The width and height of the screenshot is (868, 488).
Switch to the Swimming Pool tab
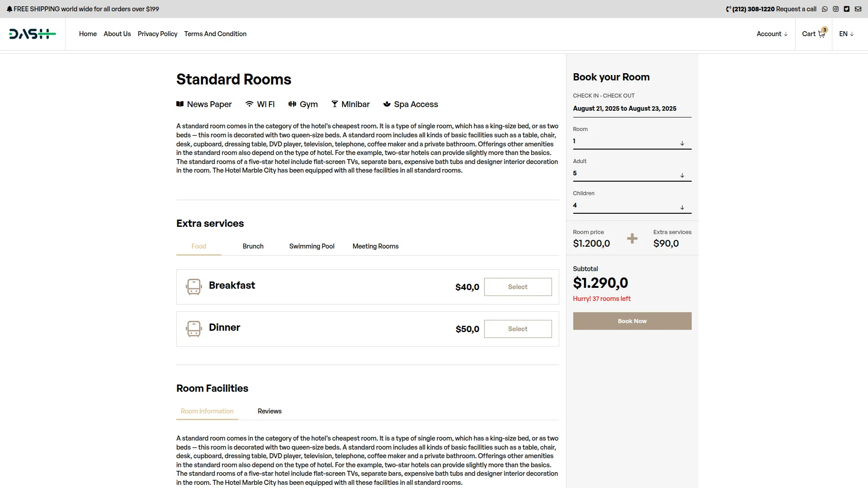pyautogui.click(x=311, y=246)
